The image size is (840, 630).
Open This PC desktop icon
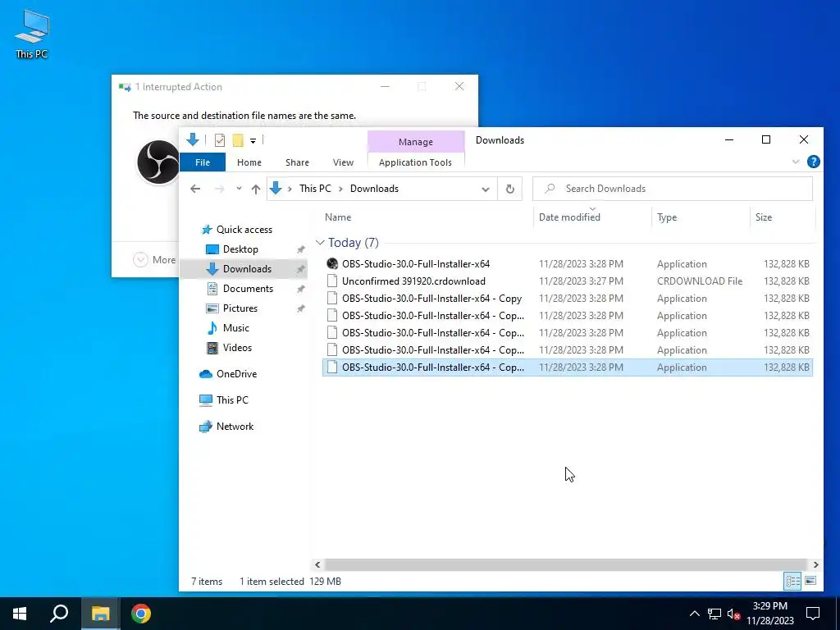point(32,34)
